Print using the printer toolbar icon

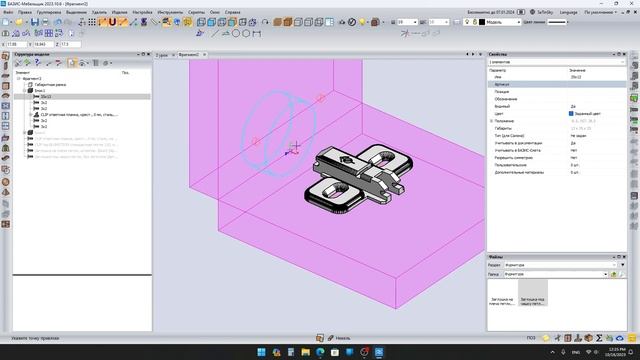click(x=45, y=22)
